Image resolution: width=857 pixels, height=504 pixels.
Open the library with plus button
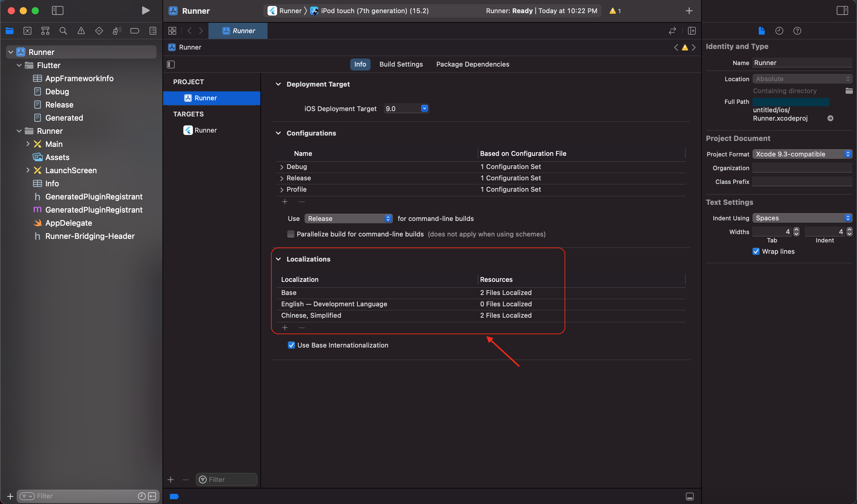point(689,11)
